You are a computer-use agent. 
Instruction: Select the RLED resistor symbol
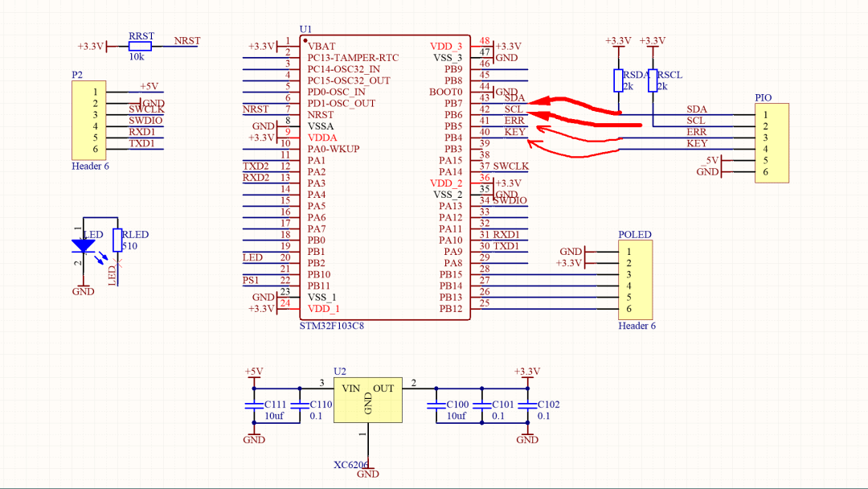117,240
